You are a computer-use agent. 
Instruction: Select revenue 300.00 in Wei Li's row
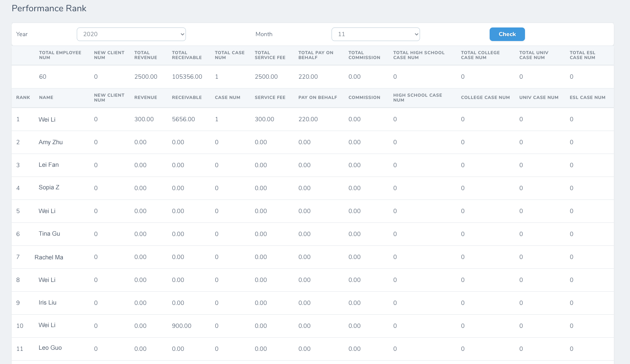tap(144, 119)
